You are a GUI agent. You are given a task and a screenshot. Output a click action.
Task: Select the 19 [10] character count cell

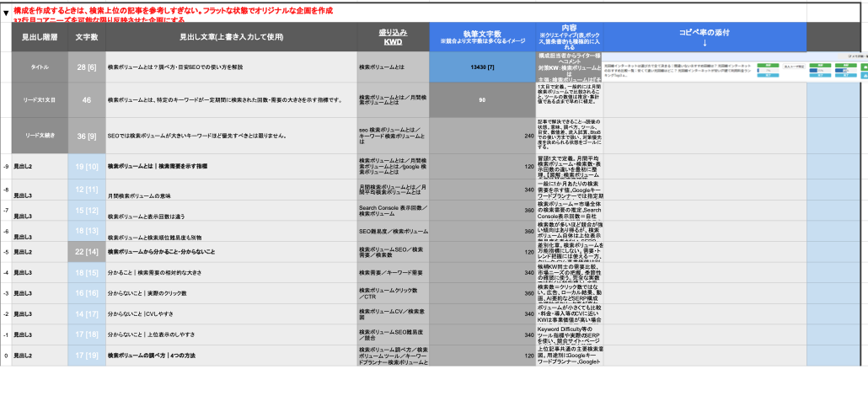pyautogui.click(x=87, y=166)
